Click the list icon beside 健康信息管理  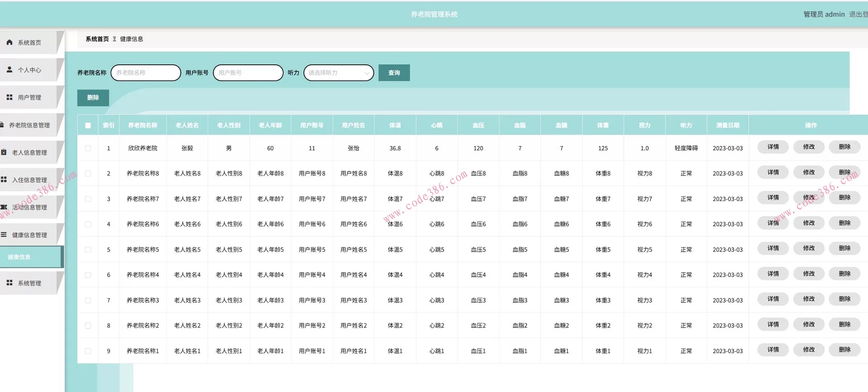point(4,234)
